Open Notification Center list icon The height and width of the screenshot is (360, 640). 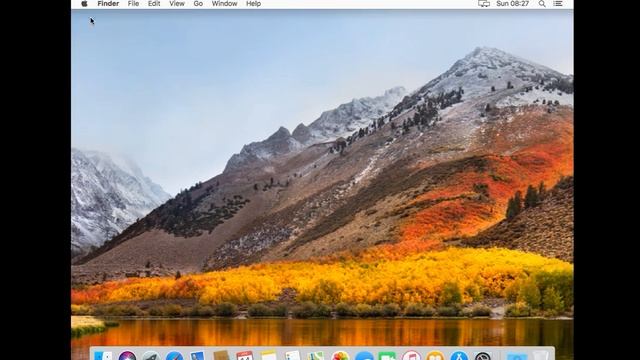tap(558, 4)
